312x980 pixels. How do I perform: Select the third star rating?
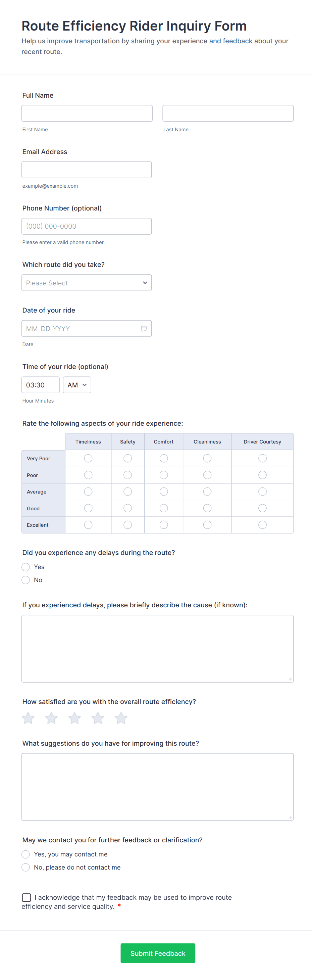[x=74, y=718]
